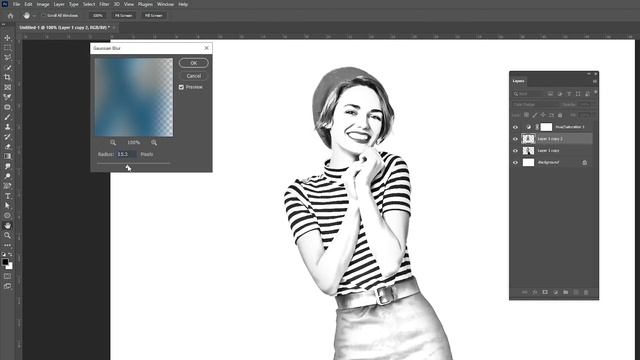Select the Lasso tool
Screen dimensions: 640x360
(x=7, y=58)
